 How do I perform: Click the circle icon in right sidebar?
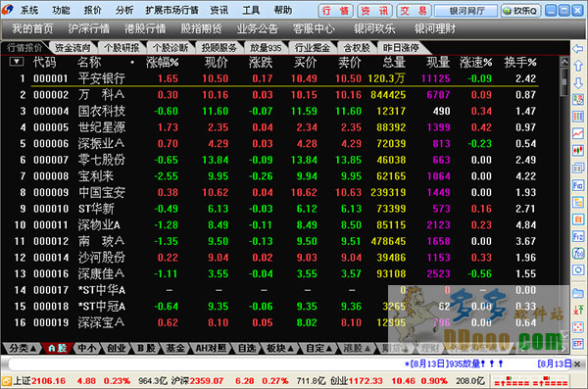pos(578,270)
